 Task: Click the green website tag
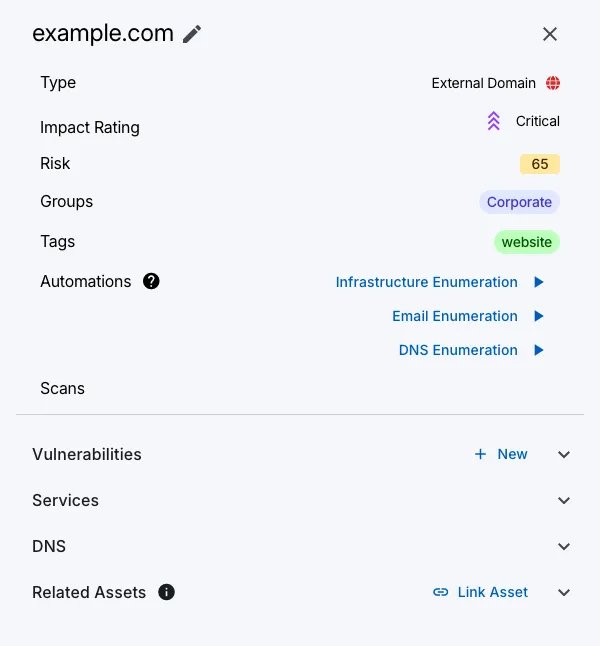point(527,242)
